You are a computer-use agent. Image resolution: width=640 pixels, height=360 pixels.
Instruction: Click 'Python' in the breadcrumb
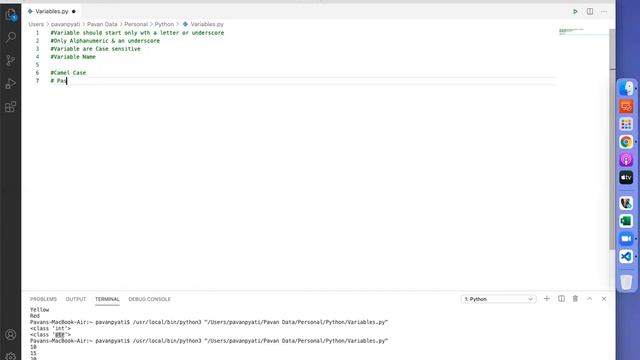point(164,24)
